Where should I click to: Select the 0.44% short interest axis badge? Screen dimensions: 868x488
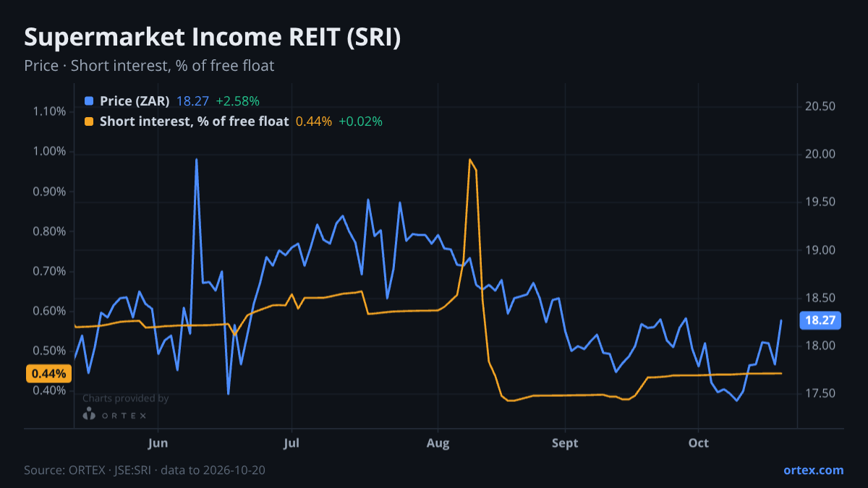(49, 374)
